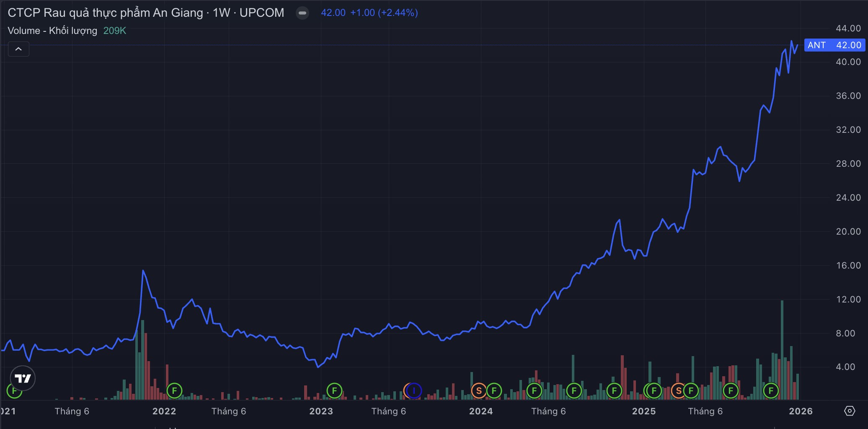Select Volume - Khối lượng indicator legend
The image size is (868, 429).
pyautogui.click(x=52, y=31)
